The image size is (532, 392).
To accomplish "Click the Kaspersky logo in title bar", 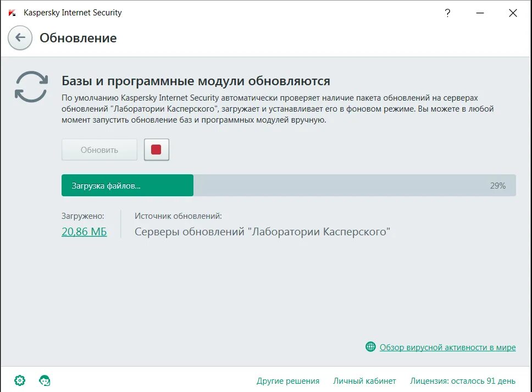I will (12, 13).
